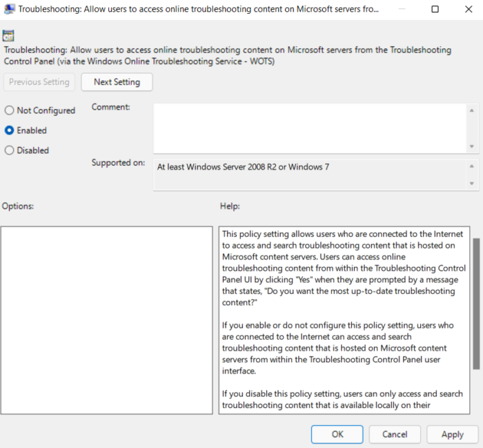Go to the Next Setting
The image size is (483, 448).
click(x=117, y=82)
